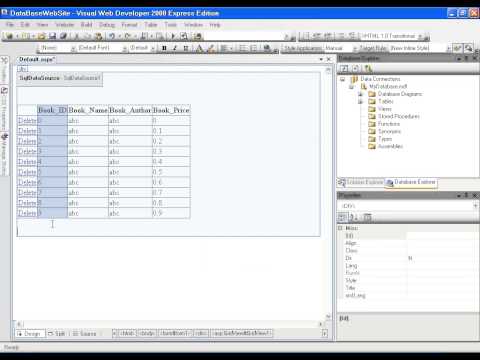Expand the Tables folder
This screenshot has height=360, width=480.
click(360, 102)
